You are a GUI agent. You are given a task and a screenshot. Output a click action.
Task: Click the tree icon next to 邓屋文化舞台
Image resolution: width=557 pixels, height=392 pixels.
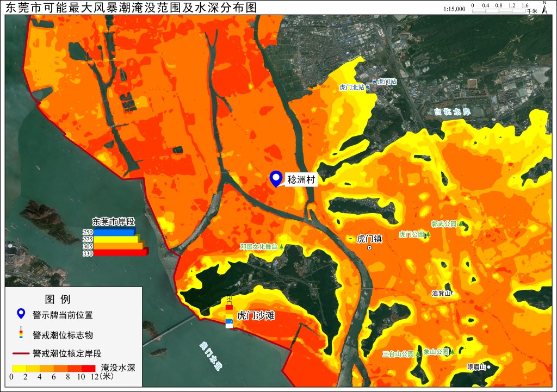pos(281,246)
